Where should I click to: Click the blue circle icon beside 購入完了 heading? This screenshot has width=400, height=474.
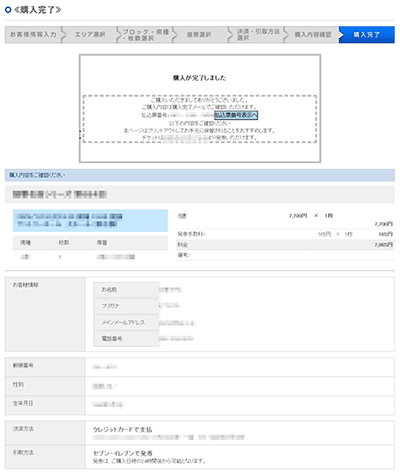(8, 10)
